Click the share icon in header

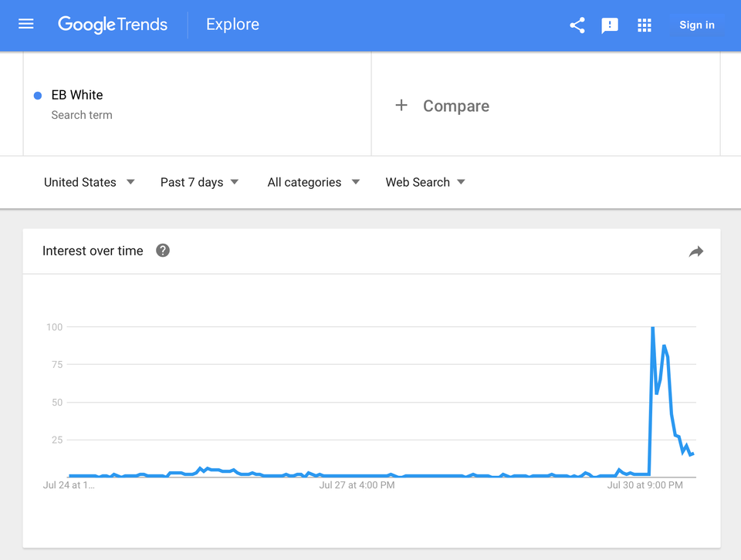[x=577, y=25]
